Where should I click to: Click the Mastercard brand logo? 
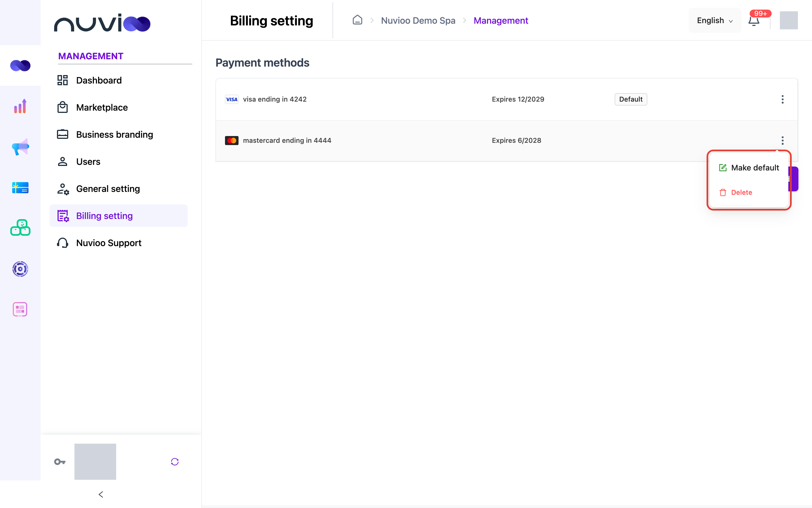[x=231, y=141]
